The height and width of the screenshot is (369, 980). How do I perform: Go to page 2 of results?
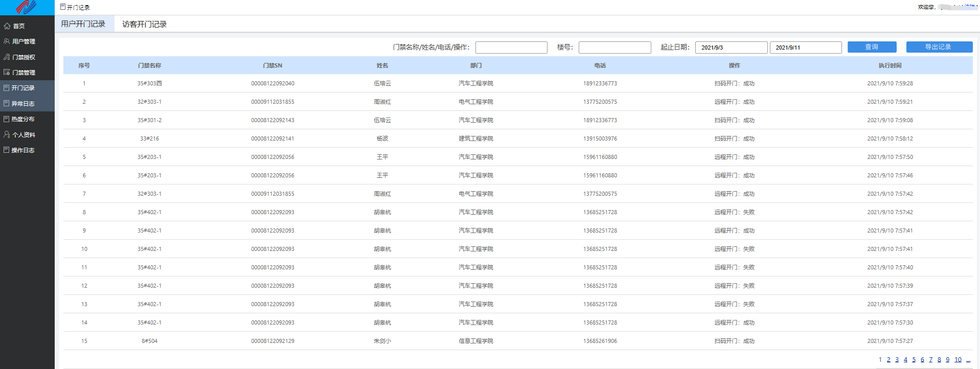pyautogui.click(x=888, y=360)
